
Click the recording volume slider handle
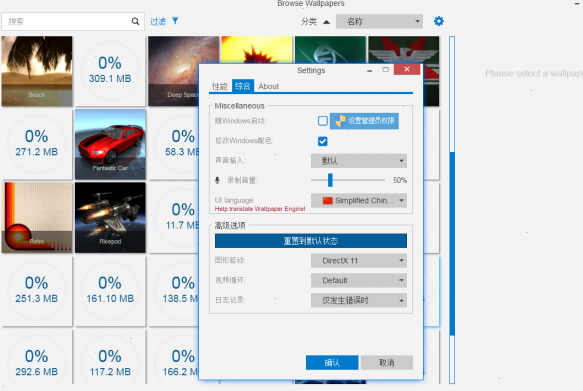(330, 180)
